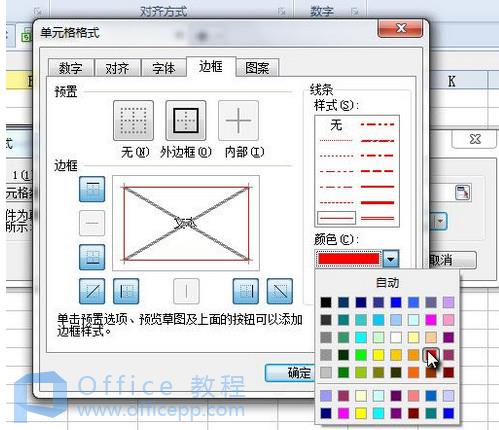Viewport: 499px width, 430px height.
Task: Select 无 line style
Action: pyautogui.click(x=336, y=125)
